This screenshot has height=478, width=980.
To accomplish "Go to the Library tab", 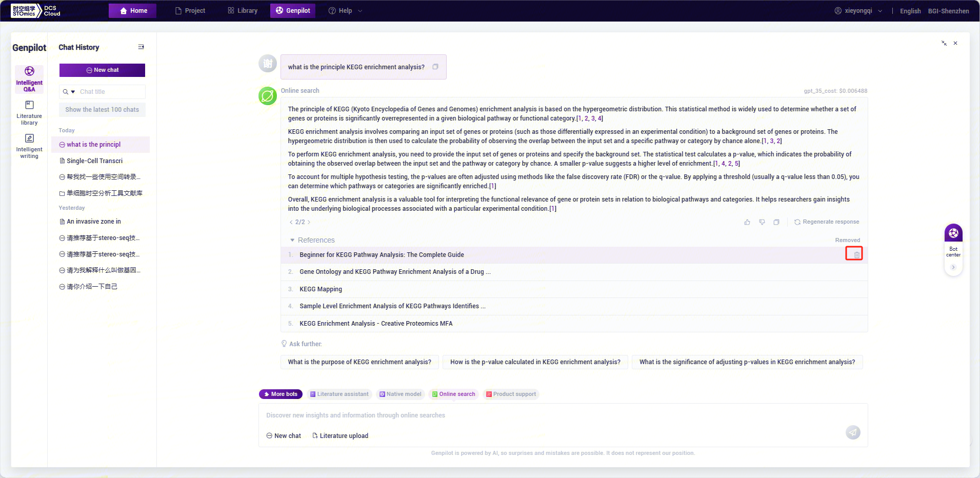I will [243, 11].
